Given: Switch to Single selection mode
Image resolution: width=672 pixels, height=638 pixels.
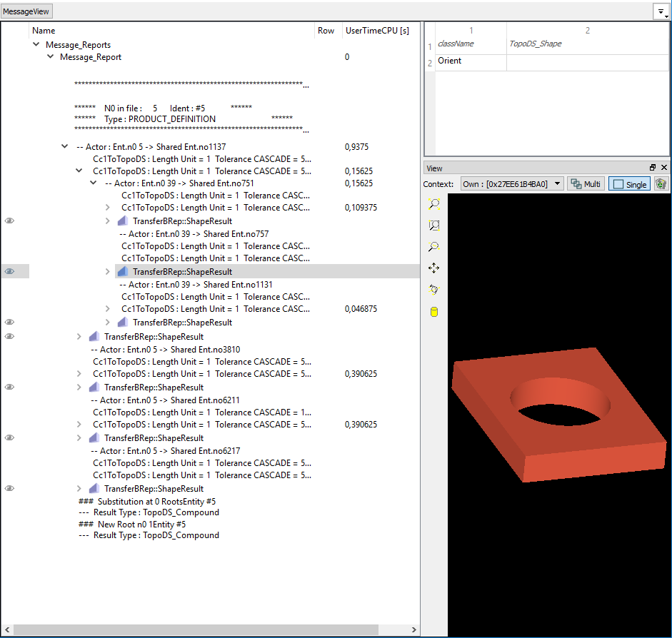Looking at the screenshot, I should coord(628,184).
